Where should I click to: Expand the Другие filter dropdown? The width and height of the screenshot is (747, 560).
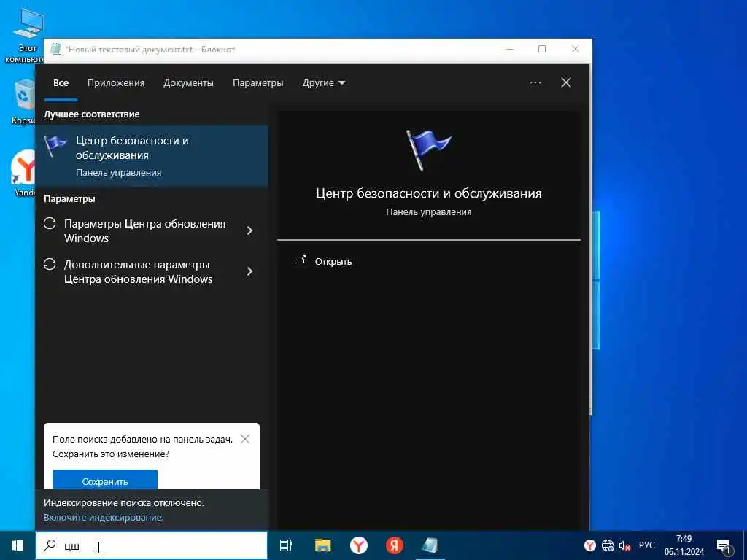coord(324,83)
